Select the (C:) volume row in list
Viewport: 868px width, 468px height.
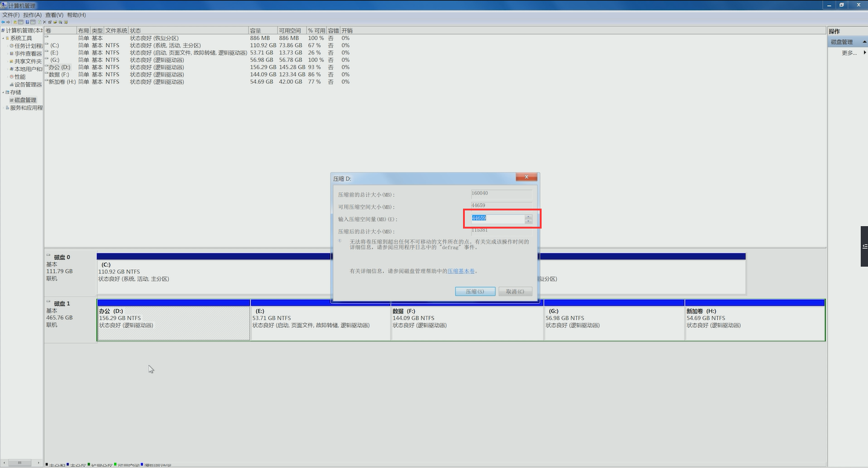(198, 45)
